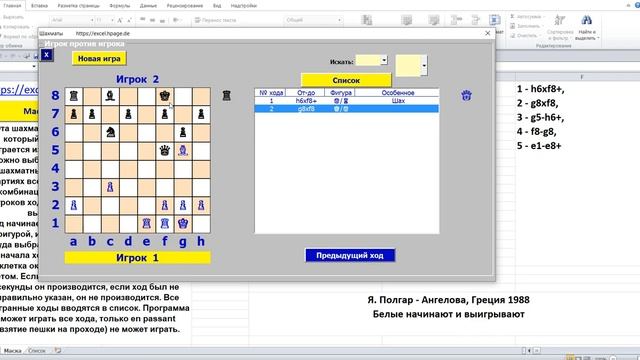This screenshot has width=640, height=360.
Task: Click the yellow 'Список' button
Action: [346, 80]
